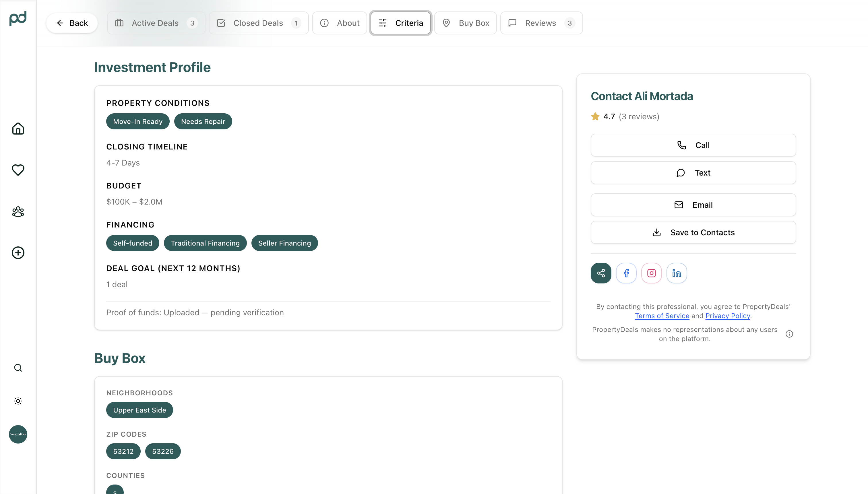
Task: Click the disclaimer info icon
Action: tap(789, 334)
